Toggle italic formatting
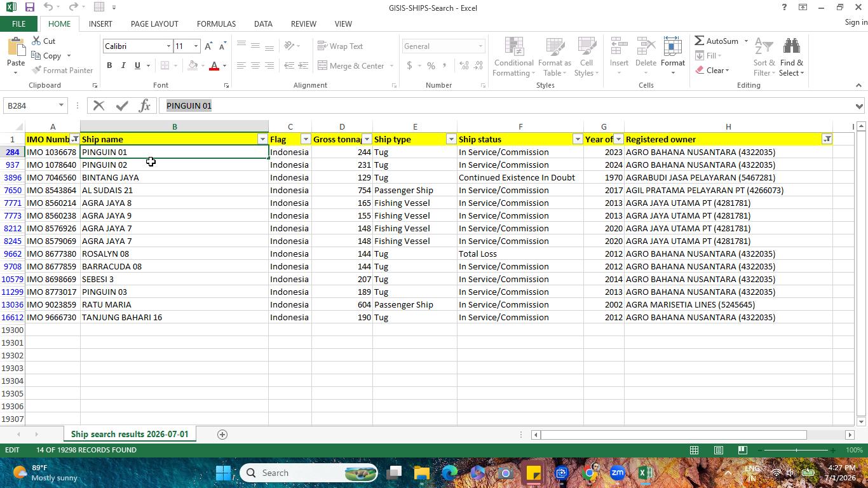The width and height of the screenshot is (868, 488). coord(123,65)
